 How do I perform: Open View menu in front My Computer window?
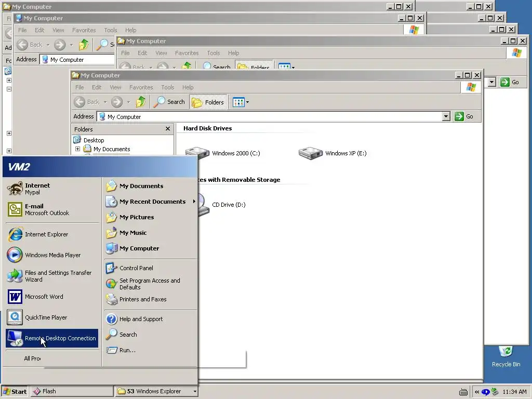(115, 87)
